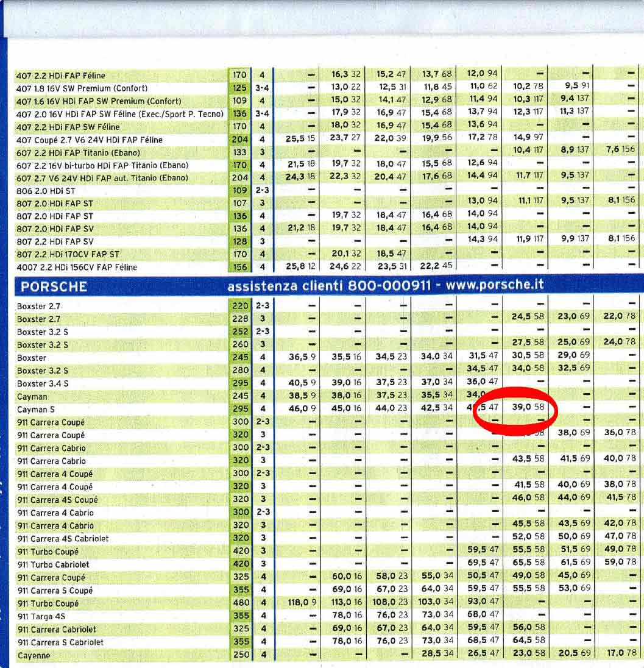Select the 32,5 69 value in Boxster 3.2 S row
644x668 pixels.
pyautogui.click(x=574, y=368)
